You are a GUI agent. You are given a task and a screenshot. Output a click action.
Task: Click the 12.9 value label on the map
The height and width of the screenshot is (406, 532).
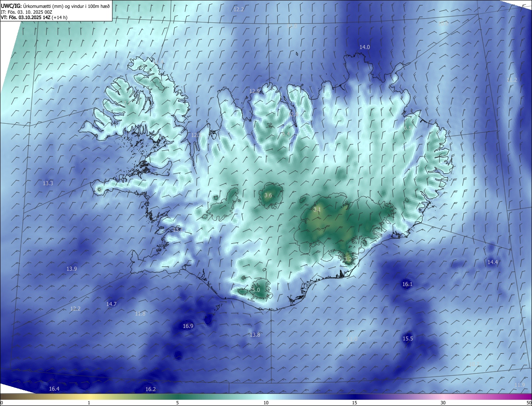254,91
